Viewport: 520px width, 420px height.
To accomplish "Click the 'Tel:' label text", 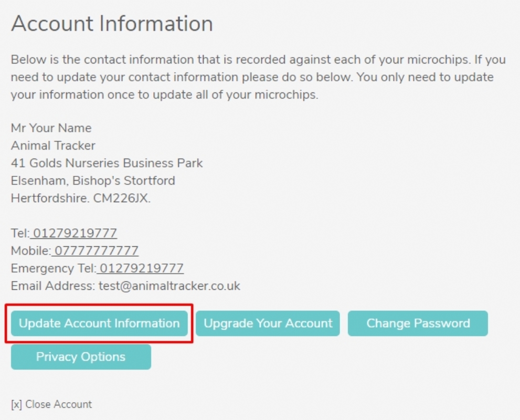I will (x=20, y=233).
